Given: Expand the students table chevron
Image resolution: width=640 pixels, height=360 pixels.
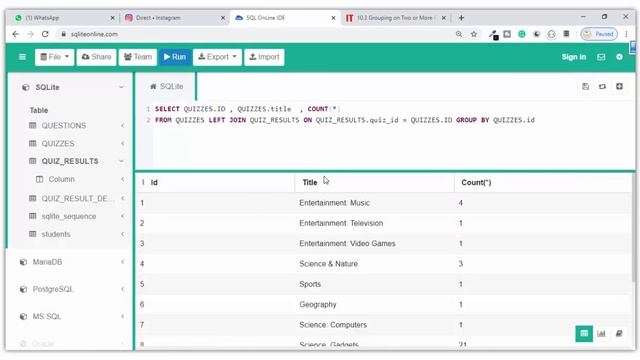Looking at the screenshot, I should click(x=122, y=234).
